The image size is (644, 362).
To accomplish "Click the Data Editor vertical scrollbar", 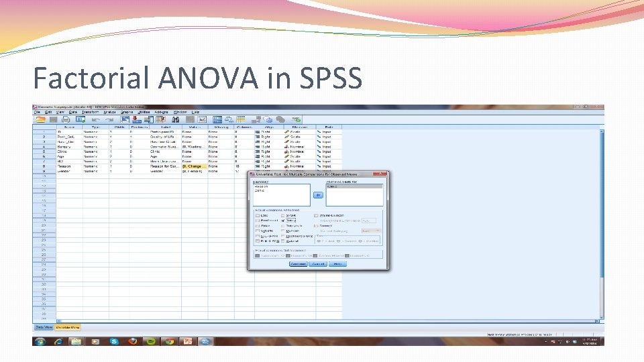I will [x=601, y=224].
